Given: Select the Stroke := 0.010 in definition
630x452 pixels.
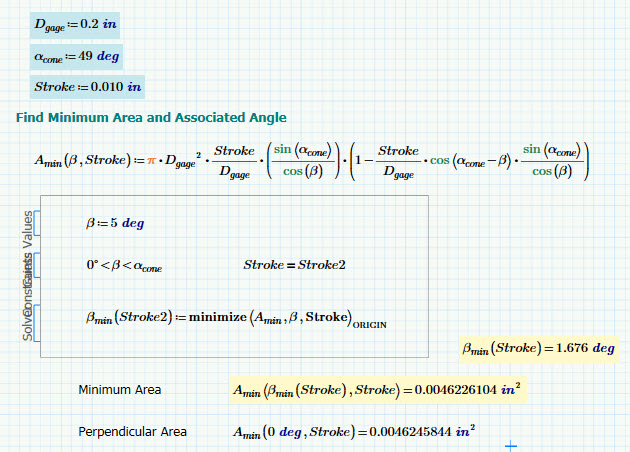Looking at the screenshot, I should tap(87, 87).
